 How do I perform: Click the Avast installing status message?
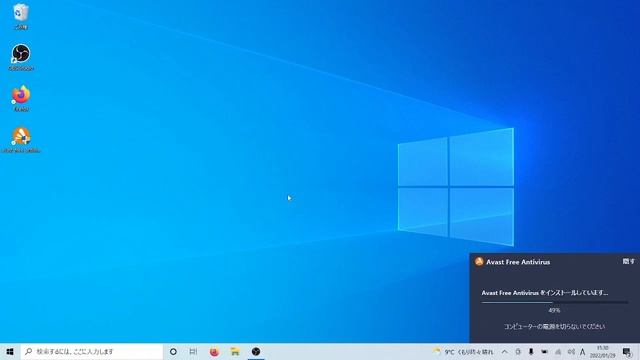[544, 293]
